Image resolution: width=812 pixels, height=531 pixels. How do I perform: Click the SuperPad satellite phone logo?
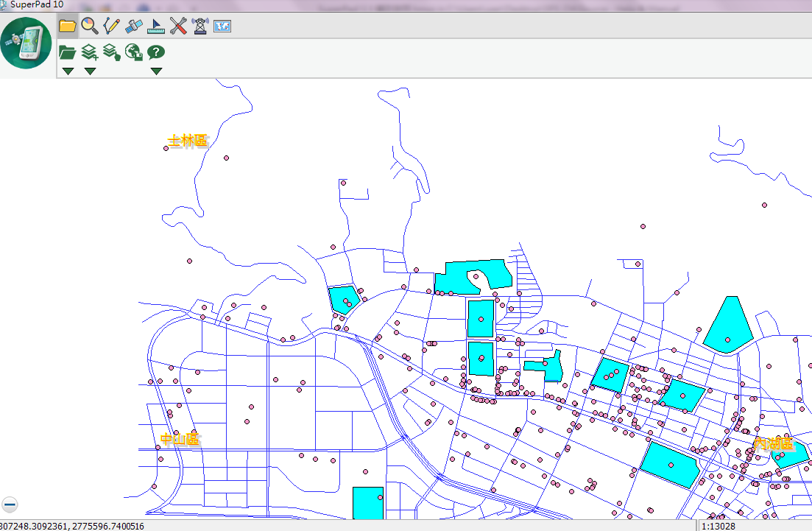point(27,43)
